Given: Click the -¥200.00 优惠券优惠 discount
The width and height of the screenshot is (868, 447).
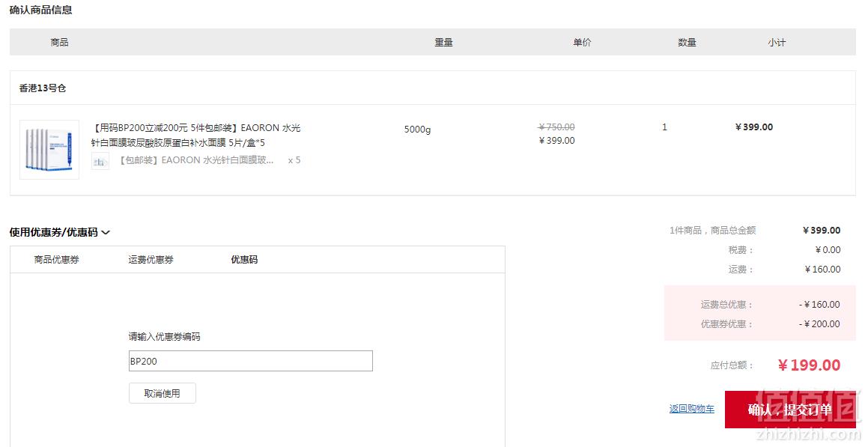Looking at the screenshot, I should coord(819,323).
